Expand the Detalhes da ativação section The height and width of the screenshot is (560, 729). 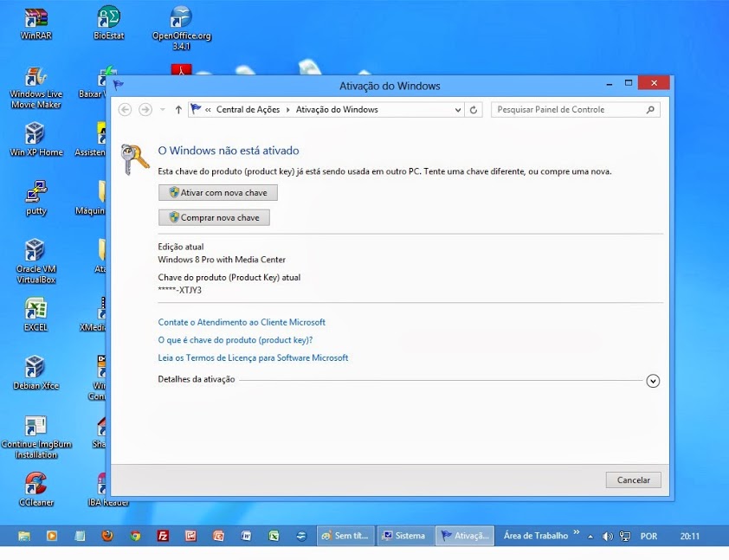pyautogui.click(x=653, y=381)
